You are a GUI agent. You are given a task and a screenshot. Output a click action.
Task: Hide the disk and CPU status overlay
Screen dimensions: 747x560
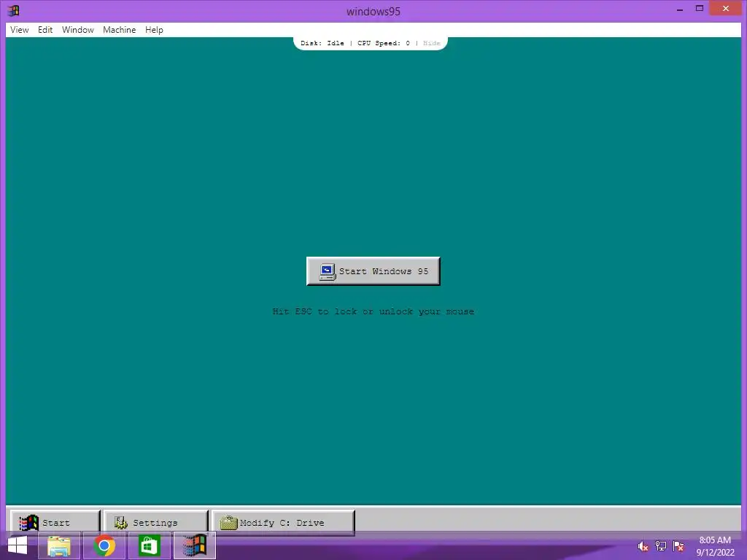tap(432, 43)
